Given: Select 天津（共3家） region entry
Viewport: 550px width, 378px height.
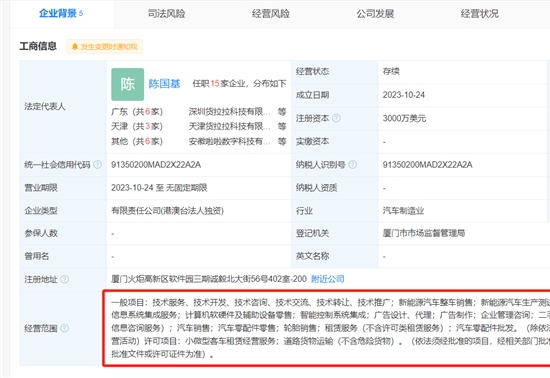Looking at the screenshot, I should point(137,126).
